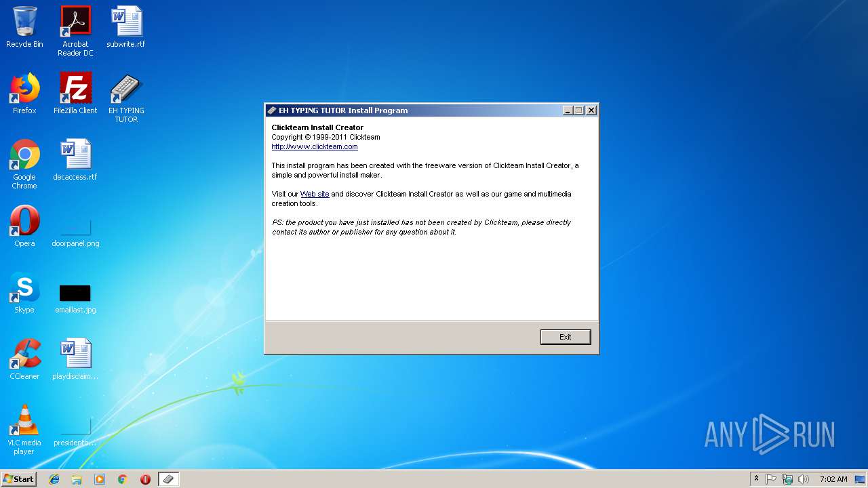Show hidden system tray icons
868x488 pixels.
coord(756,479)
